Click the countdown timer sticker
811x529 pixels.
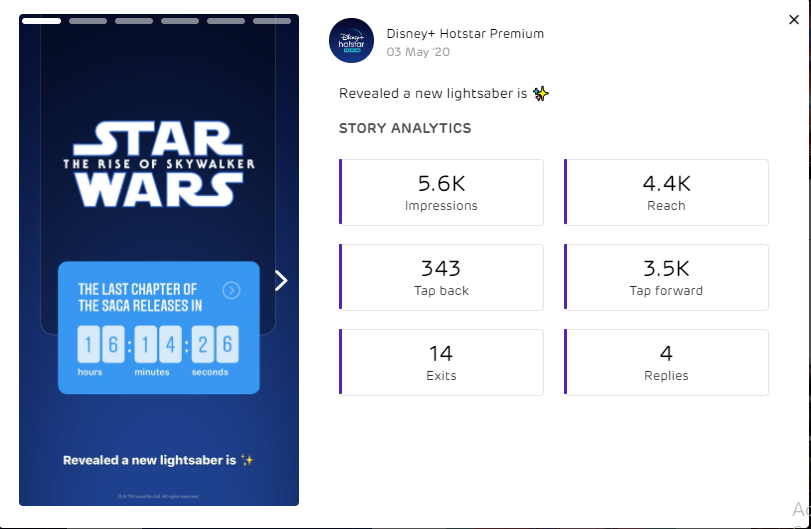(x=158, y=328)
